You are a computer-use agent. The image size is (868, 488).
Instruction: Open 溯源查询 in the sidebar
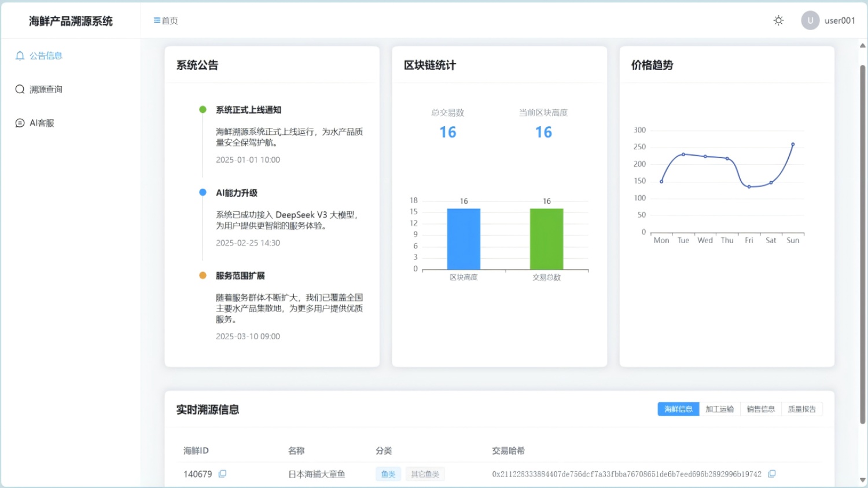[x=46, y=89]
